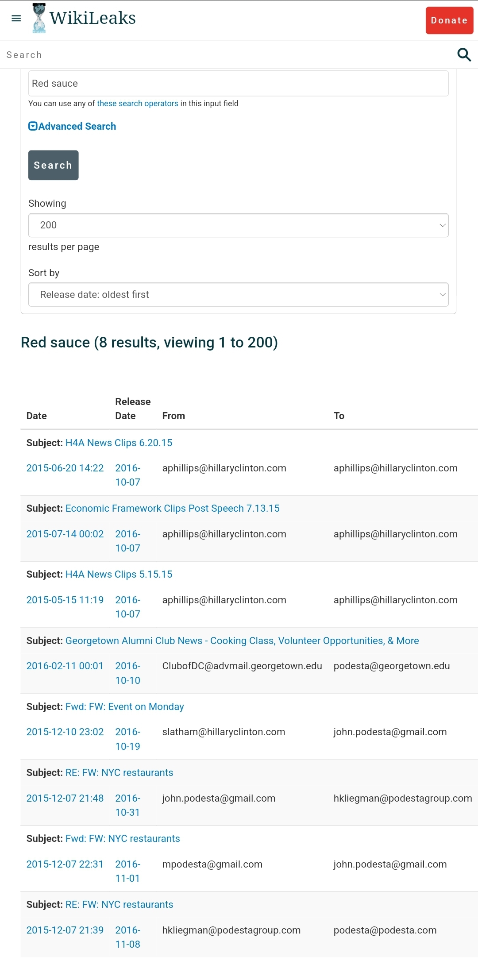Open Fwd: FW: Event on Monday email
This screenshot has height=980, width=478.
tap(124, 706)
